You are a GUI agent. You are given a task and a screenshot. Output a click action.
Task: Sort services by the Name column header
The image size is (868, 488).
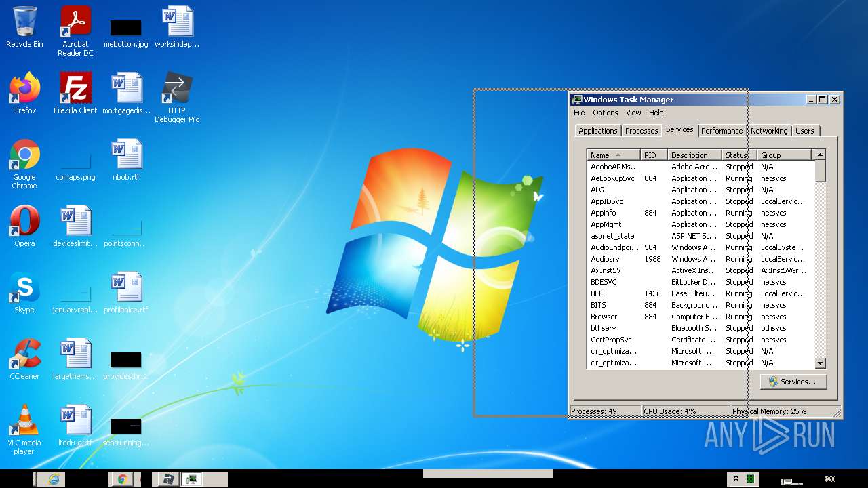(x=614, y=155)
